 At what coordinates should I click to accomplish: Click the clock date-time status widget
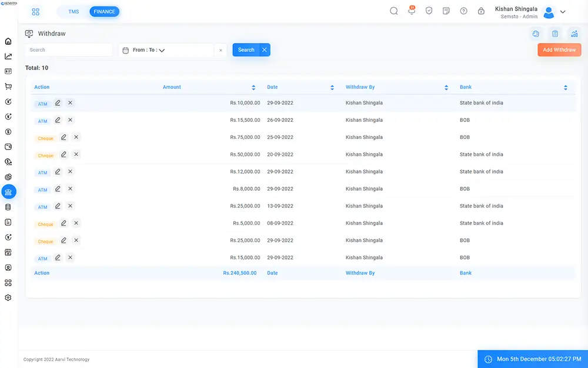tap(533, 359)
